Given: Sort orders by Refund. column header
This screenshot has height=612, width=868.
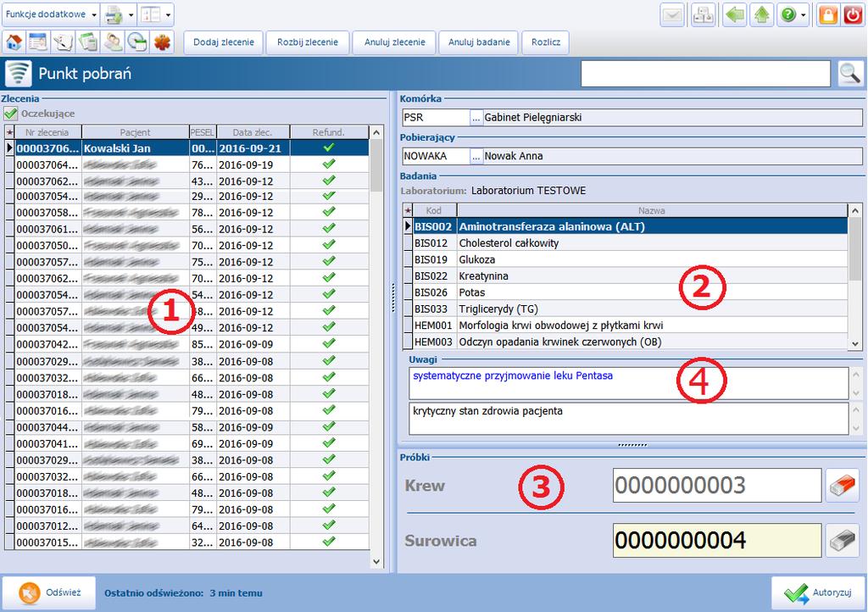Looking at the screenshot, I should coord(329,132).
